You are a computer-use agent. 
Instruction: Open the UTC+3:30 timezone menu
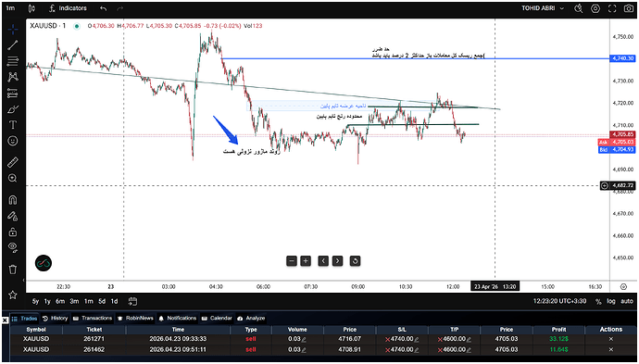coord(560,301)
